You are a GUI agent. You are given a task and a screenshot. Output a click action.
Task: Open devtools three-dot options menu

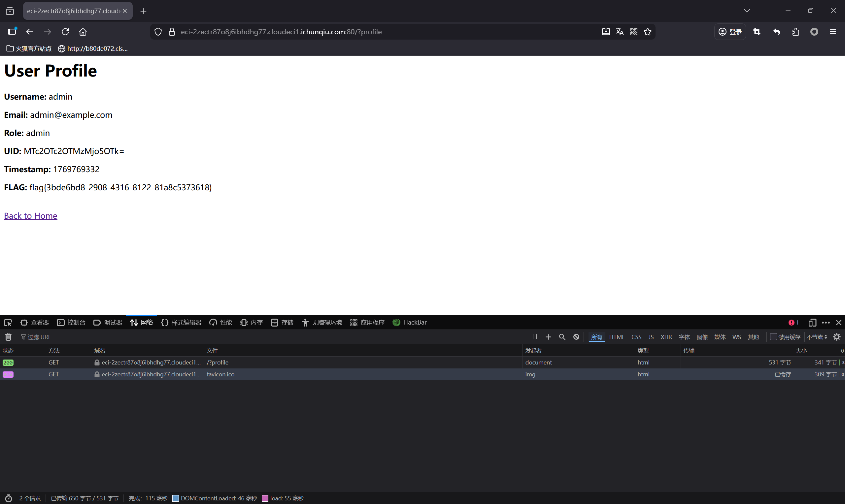[x=826, y=323]
